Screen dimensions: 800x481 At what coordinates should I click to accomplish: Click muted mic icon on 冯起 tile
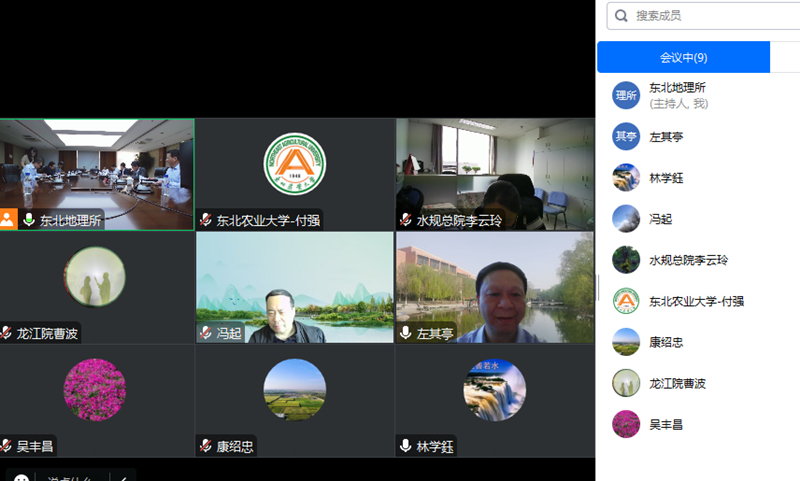point(206,333)
